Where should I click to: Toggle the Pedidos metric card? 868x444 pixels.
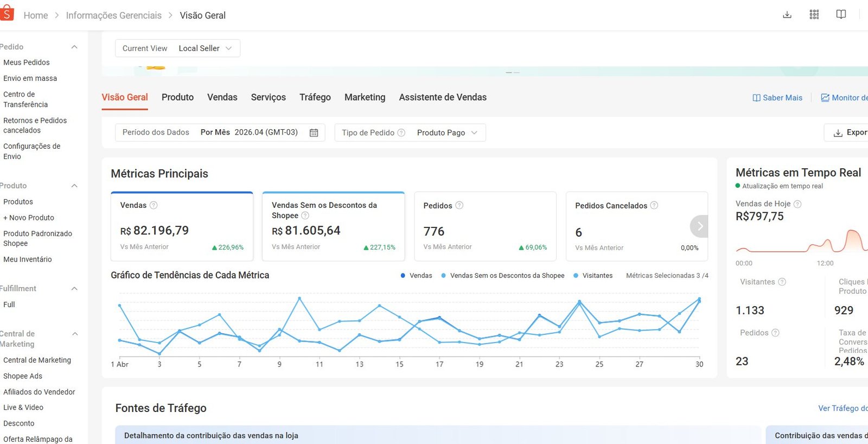pyautogui.click(x=485, y=226)
